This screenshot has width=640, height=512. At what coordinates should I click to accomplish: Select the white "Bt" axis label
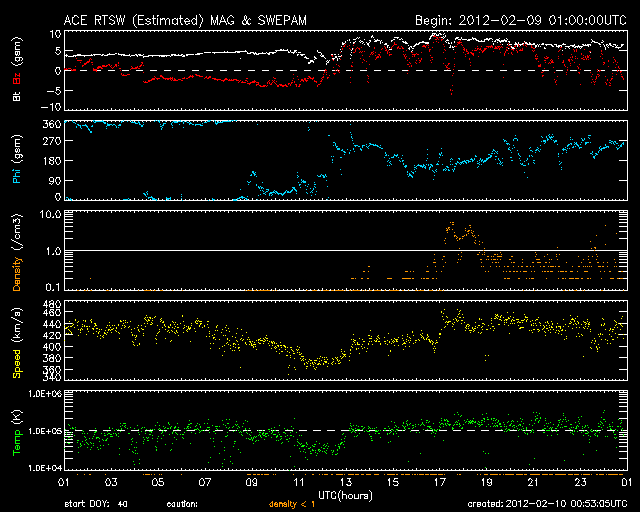point(17,96)
